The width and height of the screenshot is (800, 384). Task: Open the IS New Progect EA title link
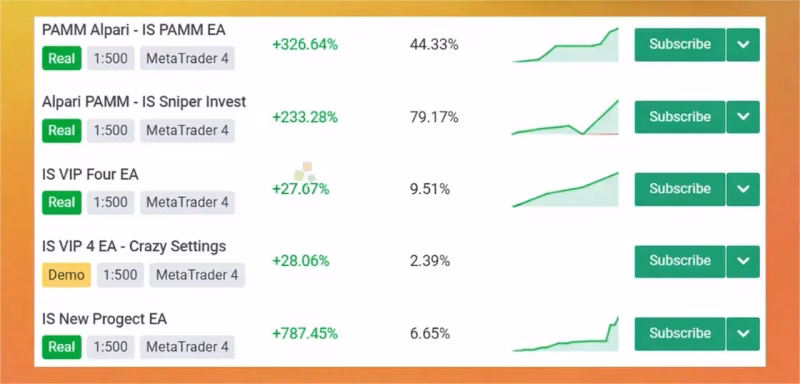(105, 319)
